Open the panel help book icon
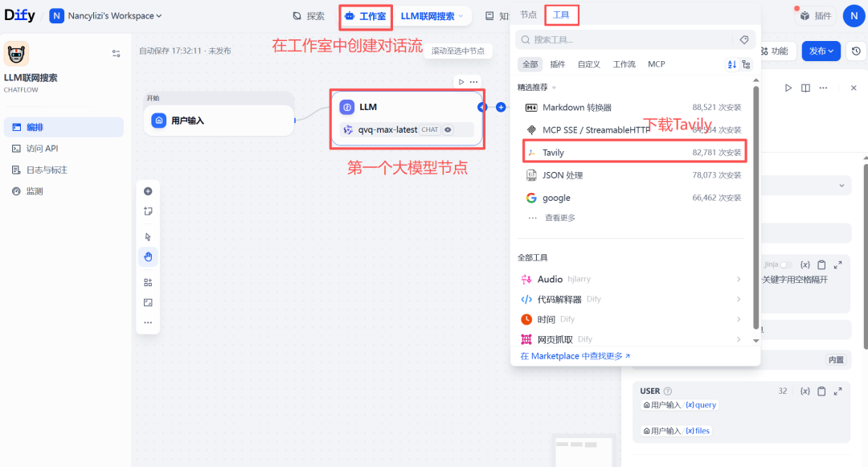 pos(805,88)
